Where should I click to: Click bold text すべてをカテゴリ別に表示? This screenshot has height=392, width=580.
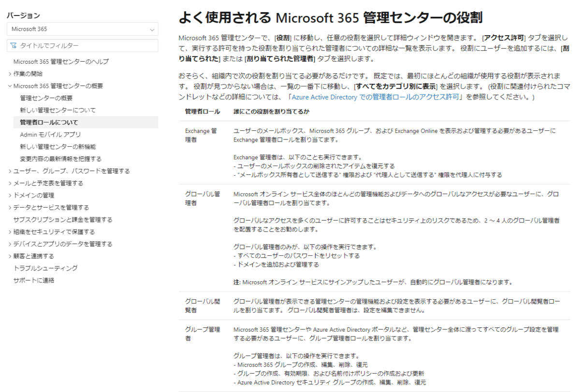396,87
